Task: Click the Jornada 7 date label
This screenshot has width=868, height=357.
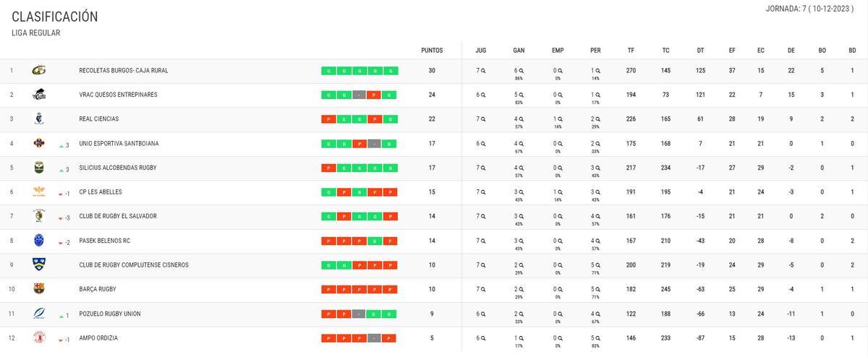Action: point(810,9)
